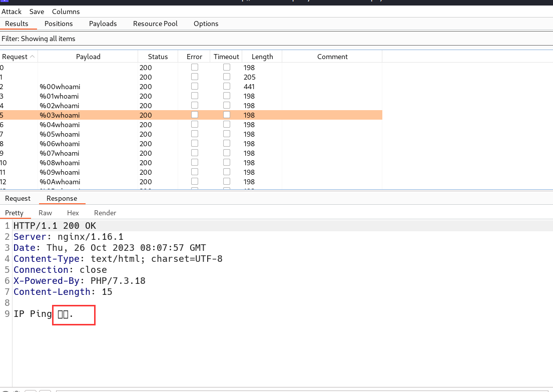Image resolution: width=553 pixels, height=392 pixels.
Task: Click the Content-Length: 15 line
Action: 63,291
